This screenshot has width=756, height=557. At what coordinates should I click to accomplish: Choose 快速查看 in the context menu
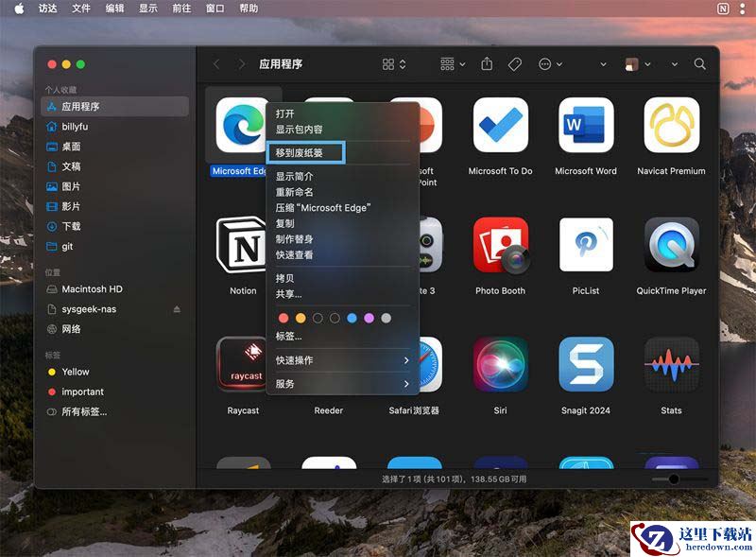[x=342, y=254]
